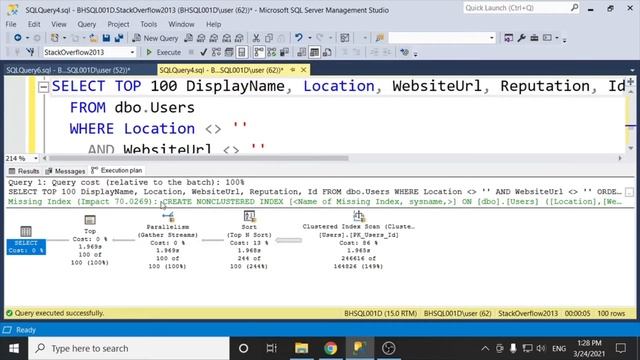
Task: Click the Execution plan tab
Action: coord(117,170)
